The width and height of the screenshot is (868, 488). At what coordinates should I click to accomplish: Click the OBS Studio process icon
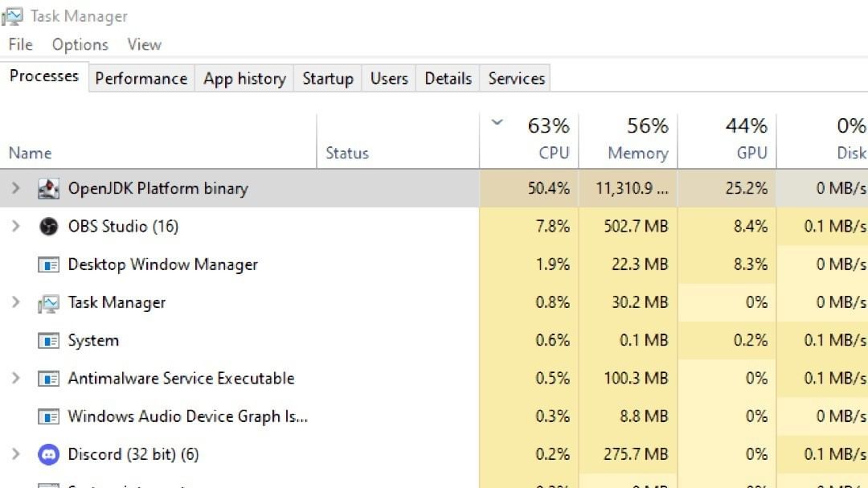pyautogui.click(x=49, y=227)
